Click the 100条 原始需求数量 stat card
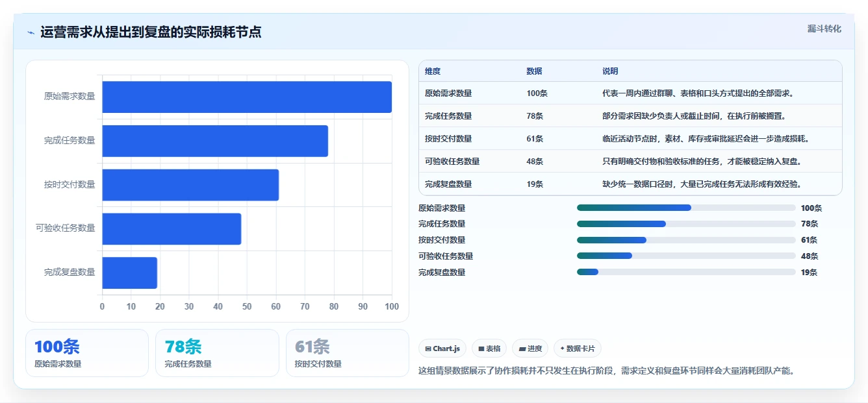Viewport: 868px width, 403px height. tap(87, 353)
